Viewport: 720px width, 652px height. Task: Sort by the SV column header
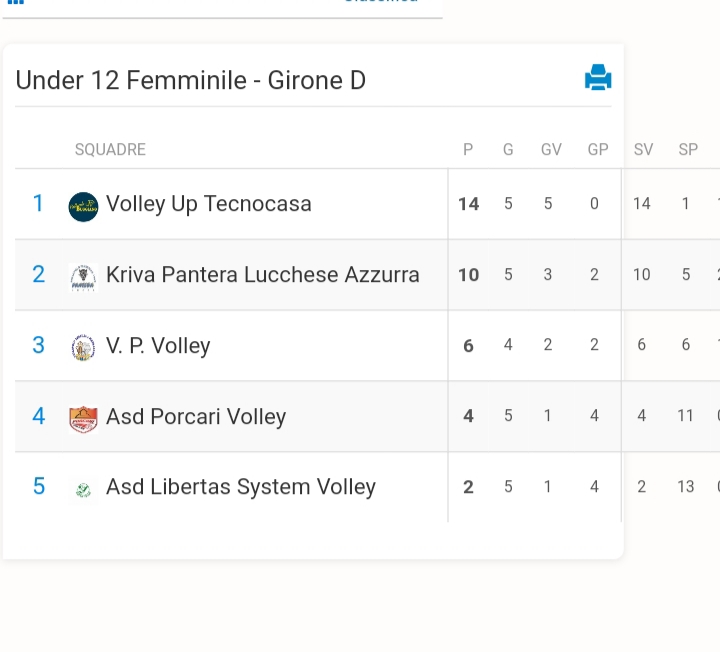[643, 149]
